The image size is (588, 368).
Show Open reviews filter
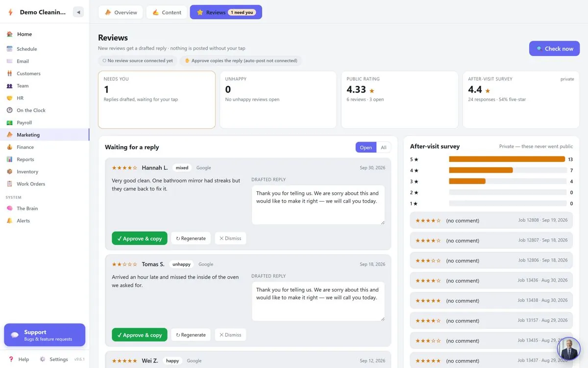pos(366,147)
